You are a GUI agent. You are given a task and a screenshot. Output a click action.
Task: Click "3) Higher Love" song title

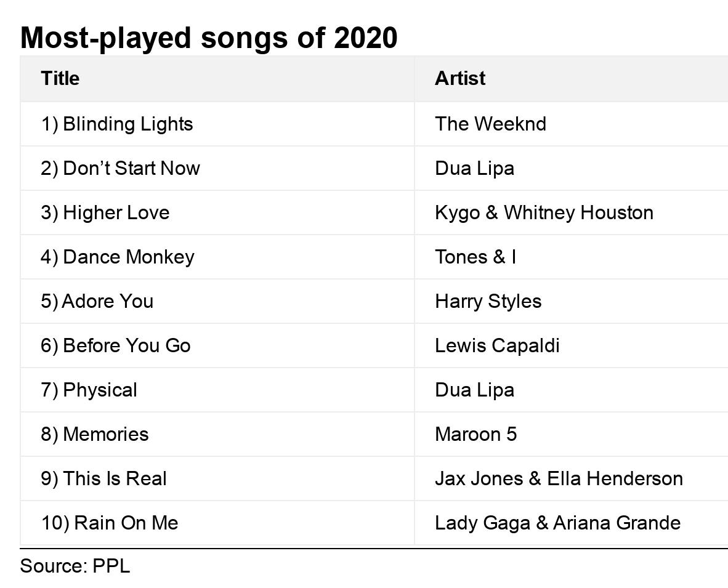105,212
